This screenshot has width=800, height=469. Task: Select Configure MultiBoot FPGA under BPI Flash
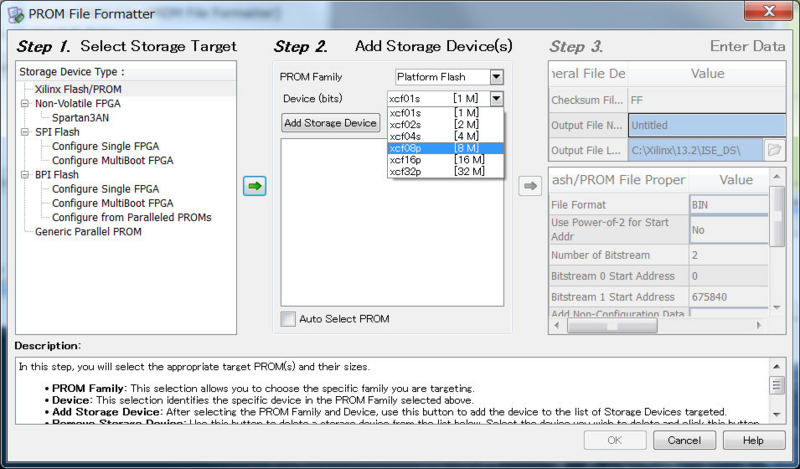tap(113, 204)
